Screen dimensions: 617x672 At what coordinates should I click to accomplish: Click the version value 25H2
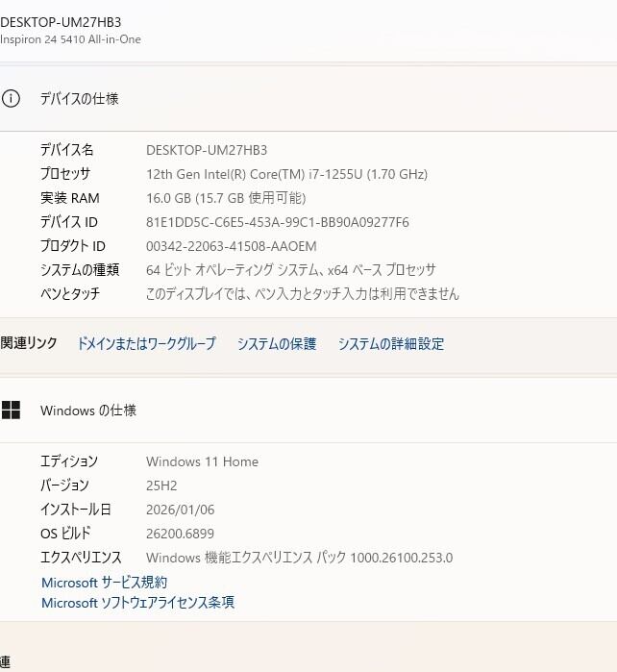161,485
